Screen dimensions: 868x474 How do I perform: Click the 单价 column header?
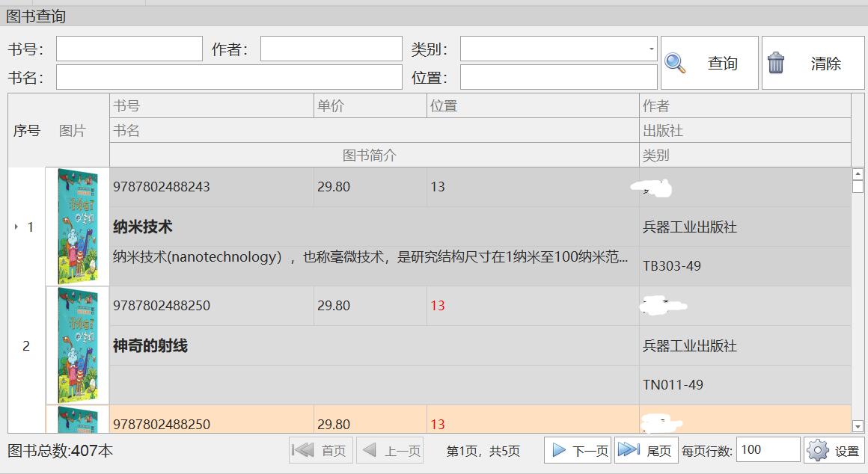tap(370, 105)
